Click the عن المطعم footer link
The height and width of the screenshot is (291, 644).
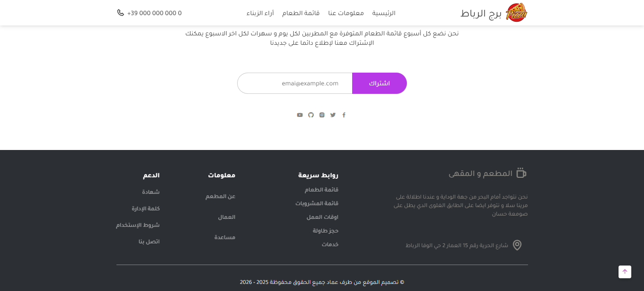pos(220,196)
